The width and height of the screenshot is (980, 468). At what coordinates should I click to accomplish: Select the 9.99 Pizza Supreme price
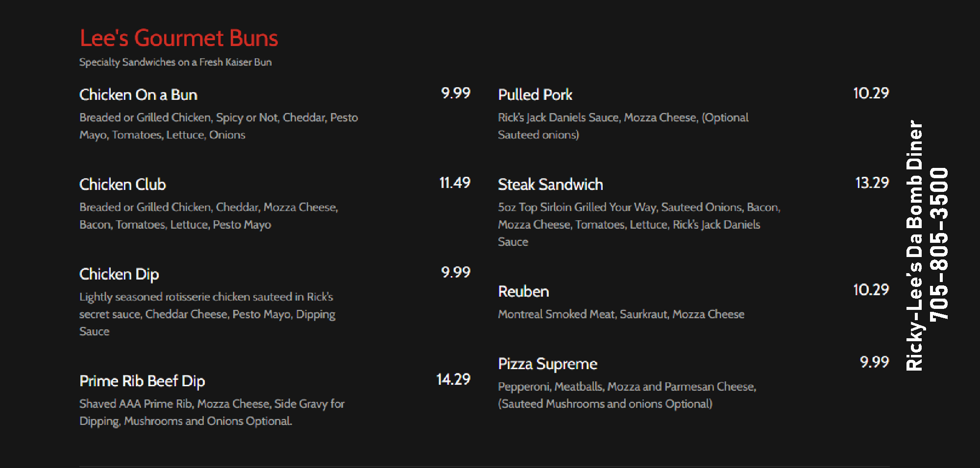click(874, 362)
